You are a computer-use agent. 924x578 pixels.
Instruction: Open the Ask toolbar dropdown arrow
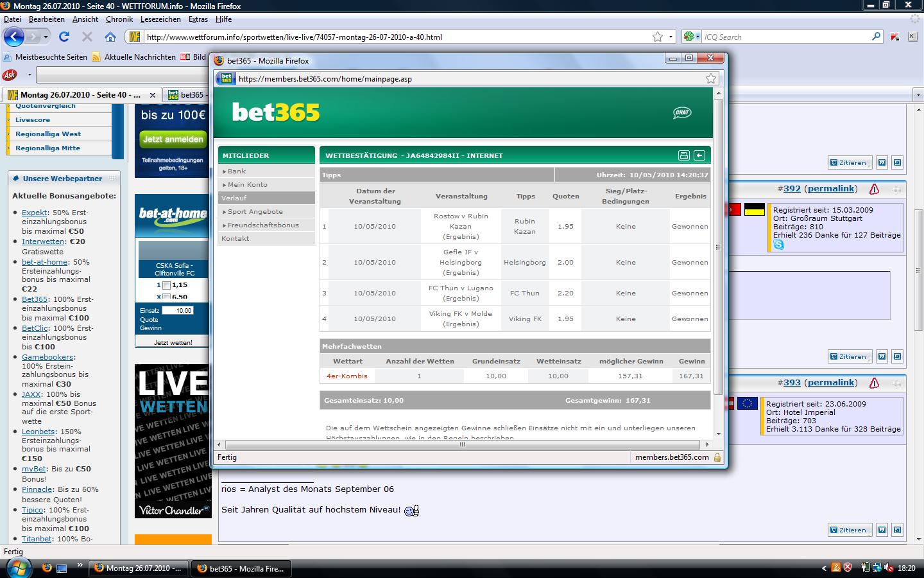point(30,74)
